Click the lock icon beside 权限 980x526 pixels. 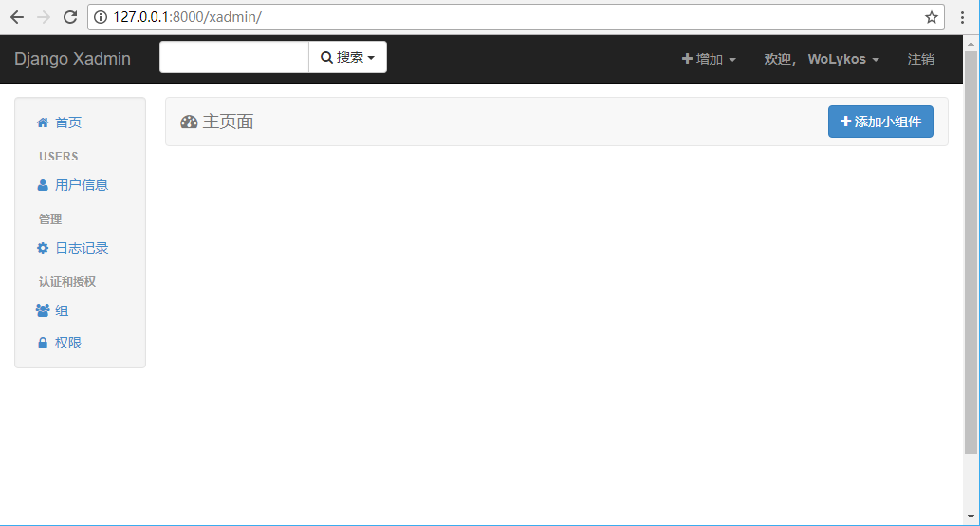tap(43, 343)
